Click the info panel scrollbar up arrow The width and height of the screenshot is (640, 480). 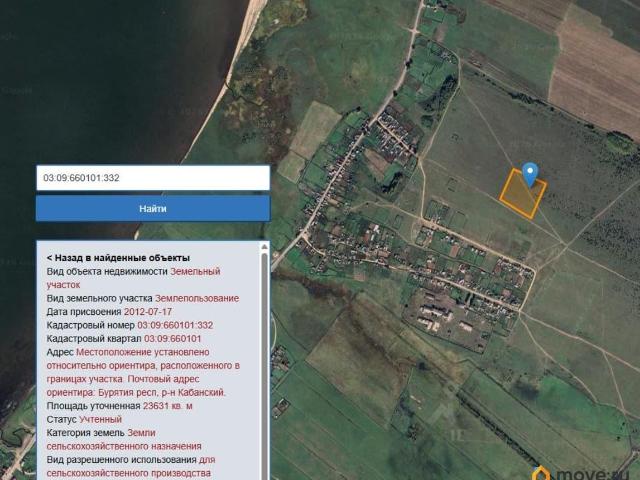(264, 247)
